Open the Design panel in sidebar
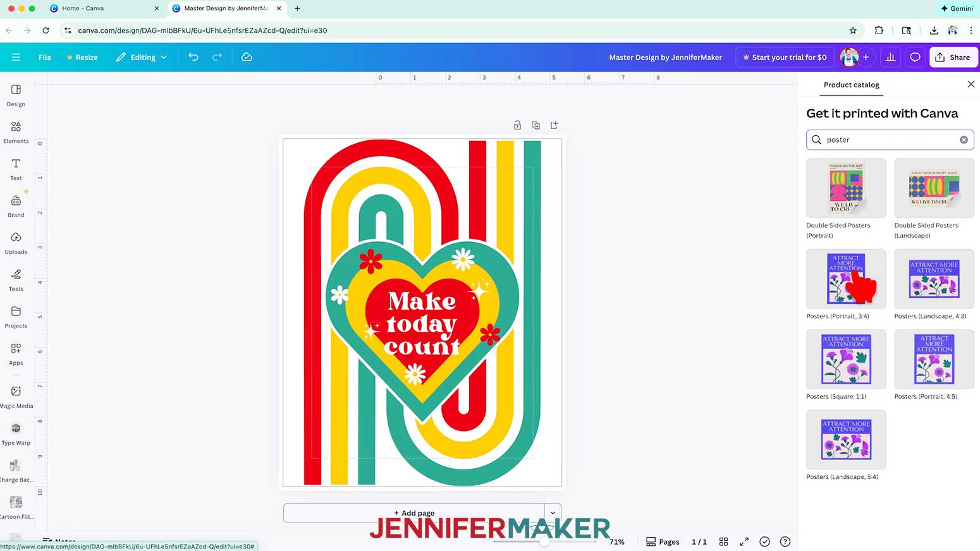 [16, 95]
